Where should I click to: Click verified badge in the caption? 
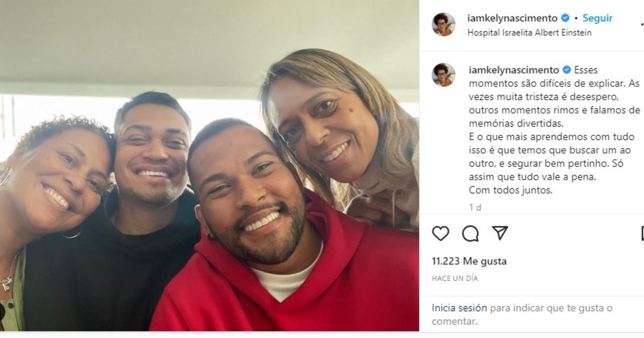coord(566,70)
